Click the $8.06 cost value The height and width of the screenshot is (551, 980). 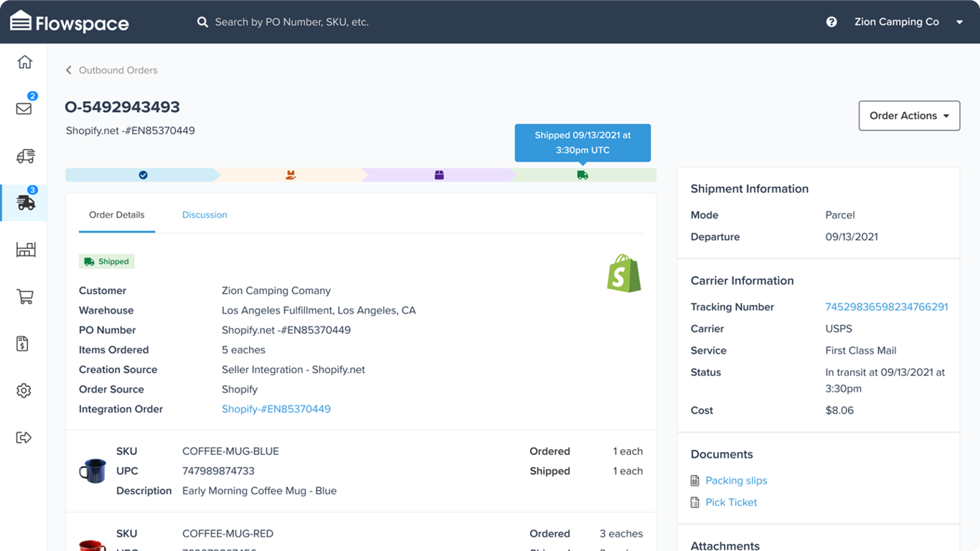(839, 410)
